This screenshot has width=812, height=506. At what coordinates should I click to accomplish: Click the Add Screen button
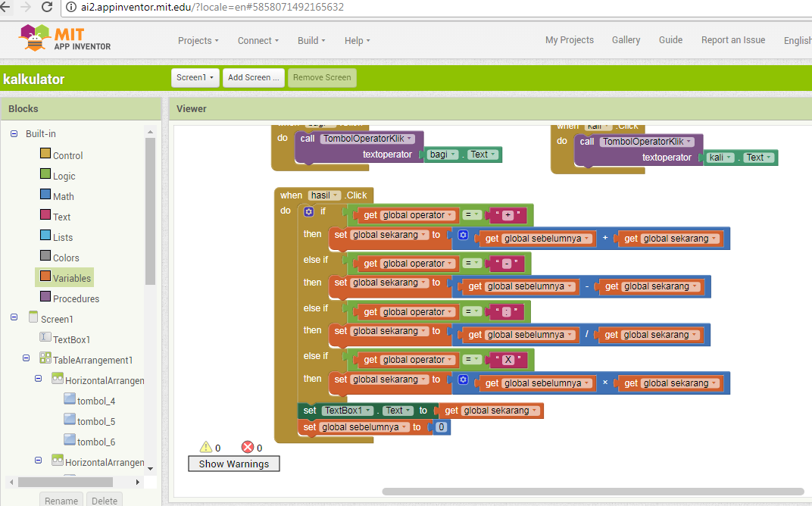[254, 78]
